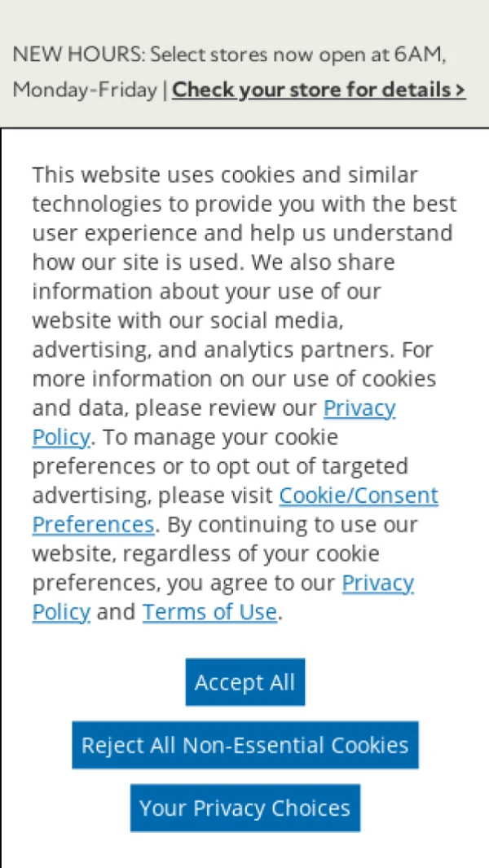
Task: Click 'Cookie/Consent' after 'advertising, please visit'
Action: tap(359, 496)
